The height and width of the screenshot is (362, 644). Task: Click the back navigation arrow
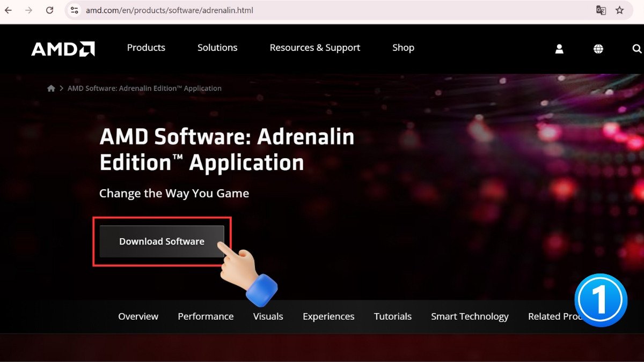point(9,10)
